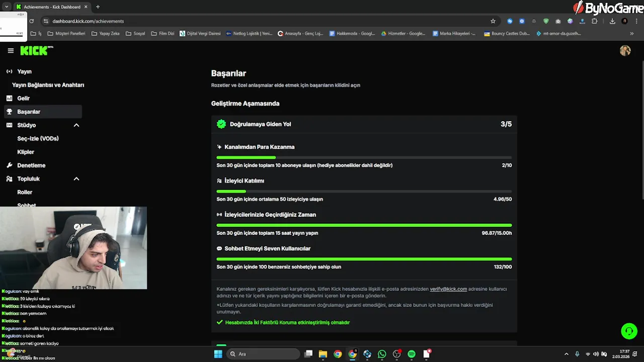Click the İki Faktörlü Koruma requirement line
This screenshot has height=362, width=644.
pos(283,323)
